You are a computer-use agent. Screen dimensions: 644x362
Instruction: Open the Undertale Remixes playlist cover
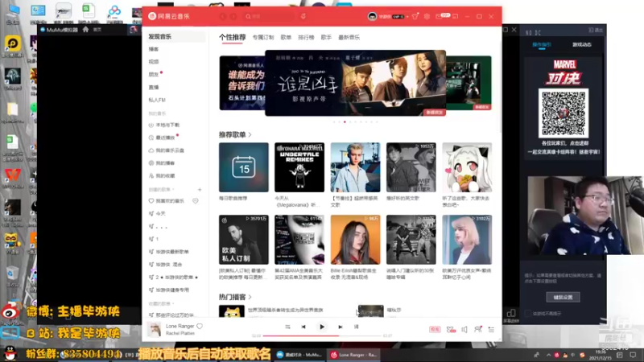click(299, 167)
